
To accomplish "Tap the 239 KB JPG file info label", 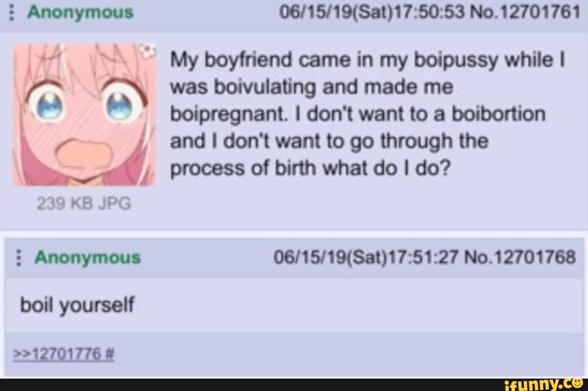I will (84, 203).
